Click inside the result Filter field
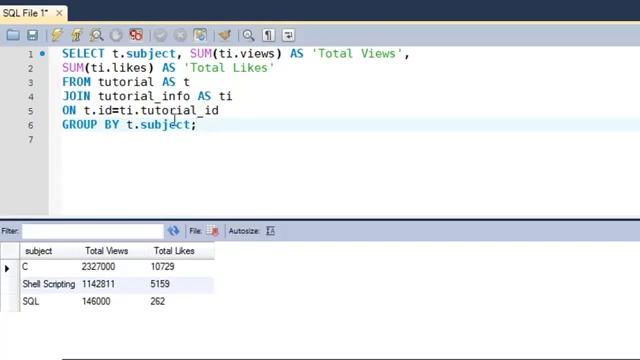This screenshot has width=640, height=360. coord(93,231)
